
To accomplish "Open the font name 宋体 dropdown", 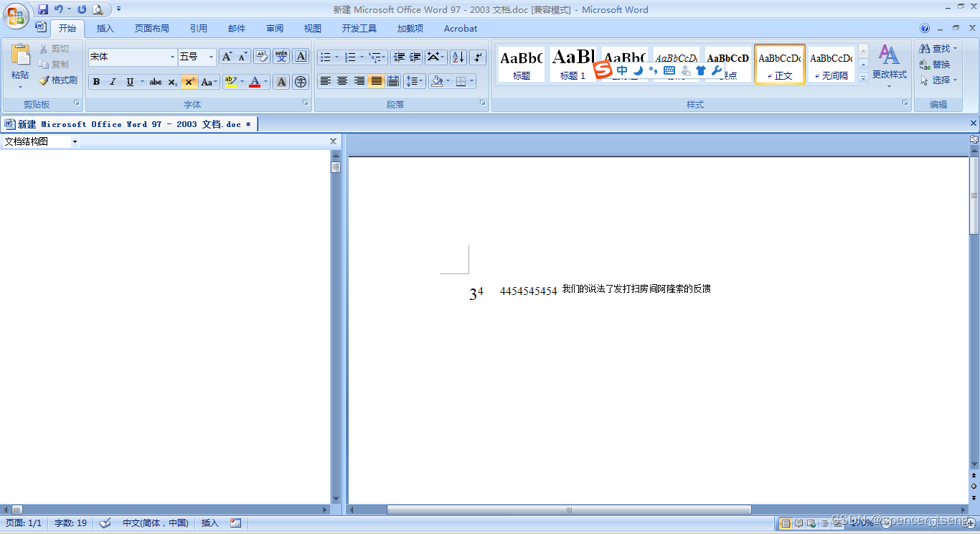I will point(172,57).
